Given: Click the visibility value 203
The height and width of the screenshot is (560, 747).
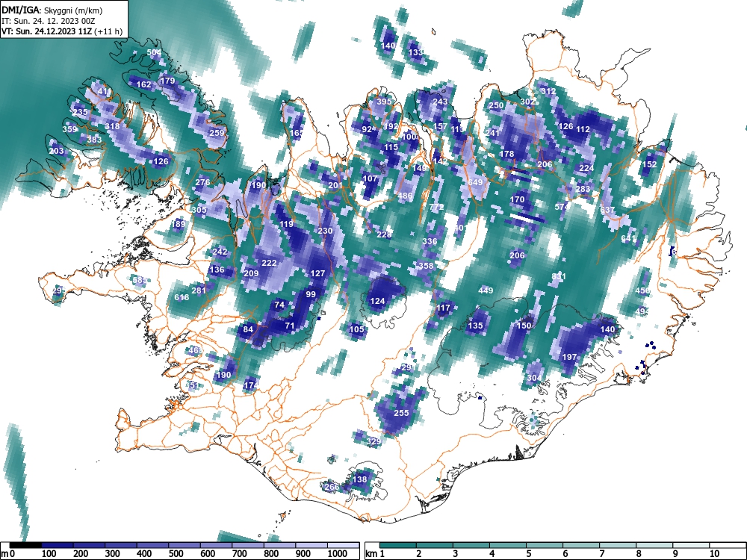Looking at the screenshot, I should pyautogui.click(x=56, y=151).
